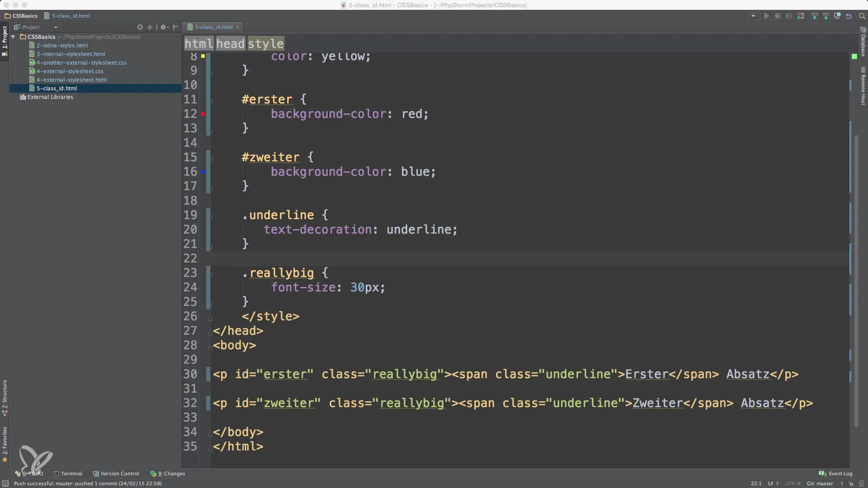
Task: Open Project panel gear settings menu
Action: 165,27
